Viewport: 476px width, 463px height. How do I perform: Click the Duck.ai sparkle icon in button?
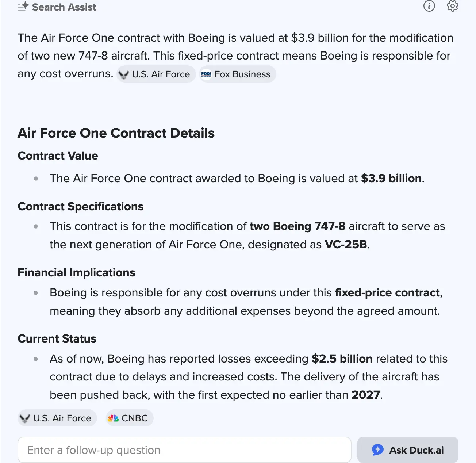[377, 450]
